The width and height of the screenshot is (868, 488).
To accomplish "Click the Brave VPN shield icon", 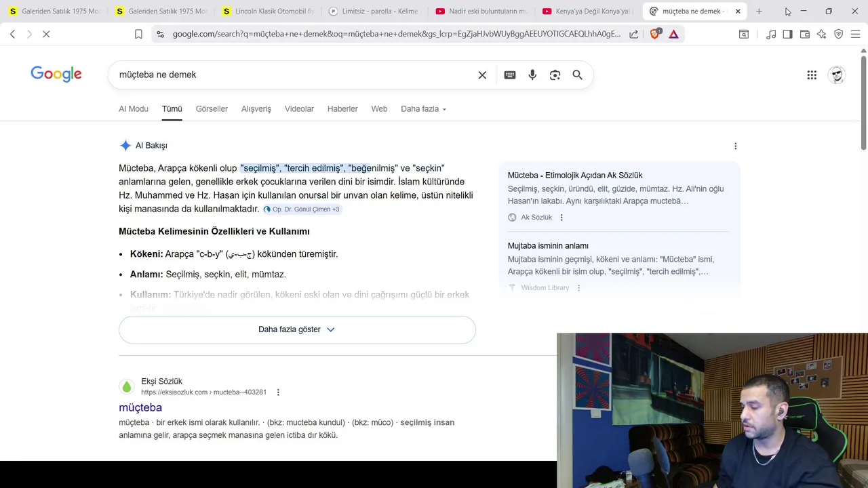I will click(x=838, y=34).
